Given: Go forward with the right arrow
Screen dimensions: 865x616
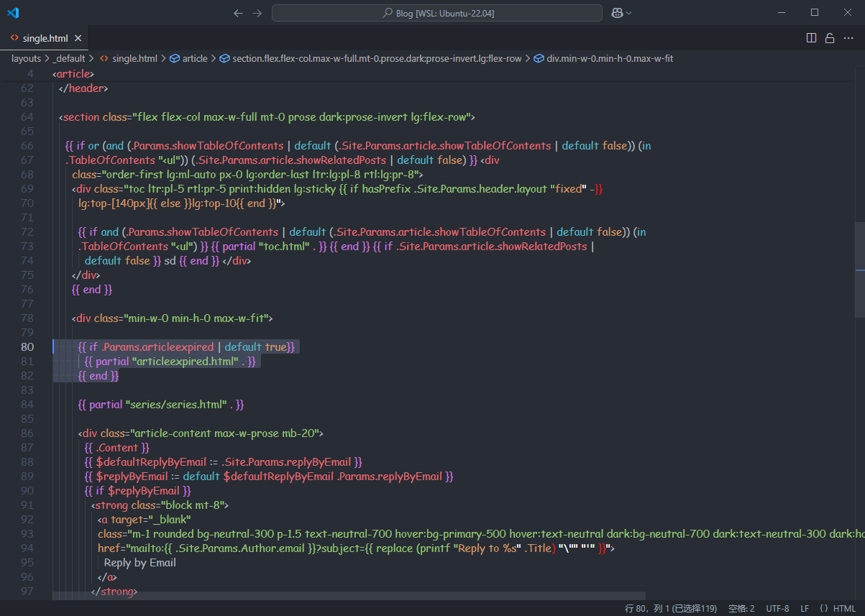Looking at the screenshot, I should (x=257, y=13).
